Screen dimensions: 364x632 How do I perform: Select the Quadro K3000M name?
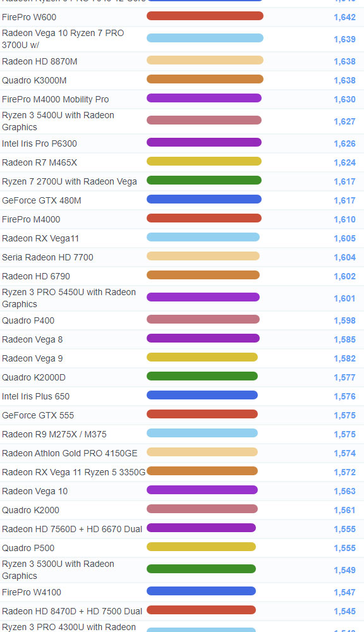(x=34, y=81)
